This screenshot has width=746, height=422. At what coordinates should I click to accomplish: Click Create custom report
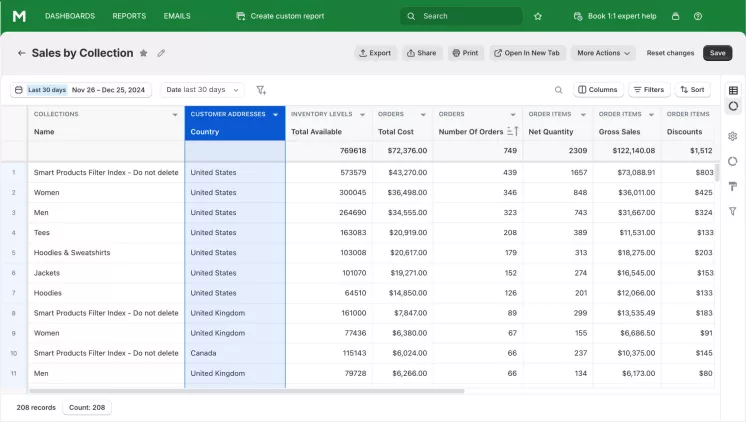(280, 16)
